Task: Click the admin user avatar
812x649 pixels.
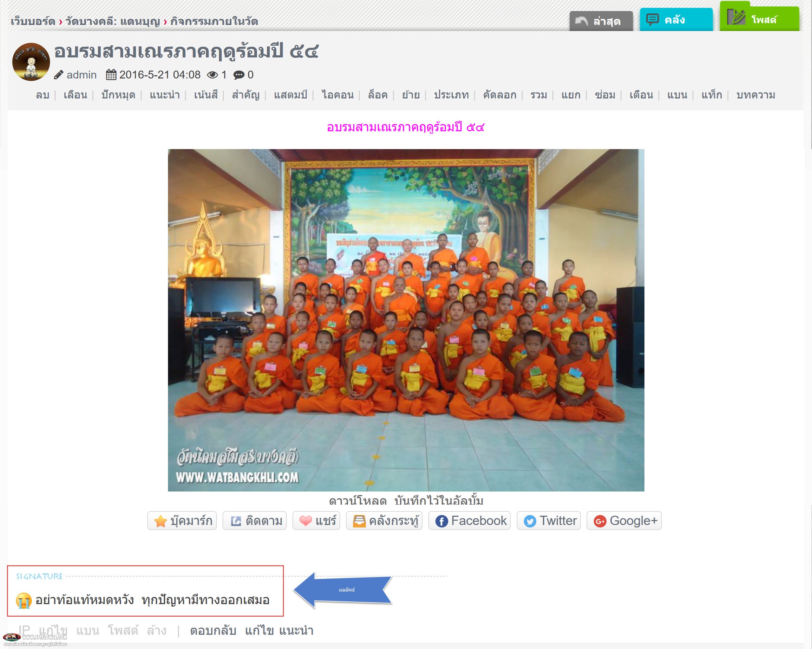Action: coord(31,62)
